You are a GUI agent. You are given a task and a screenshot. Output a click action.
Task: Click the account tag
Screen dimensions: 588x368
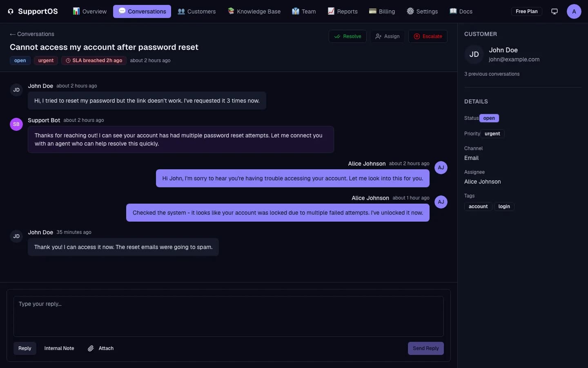click(x=478, y=206)
